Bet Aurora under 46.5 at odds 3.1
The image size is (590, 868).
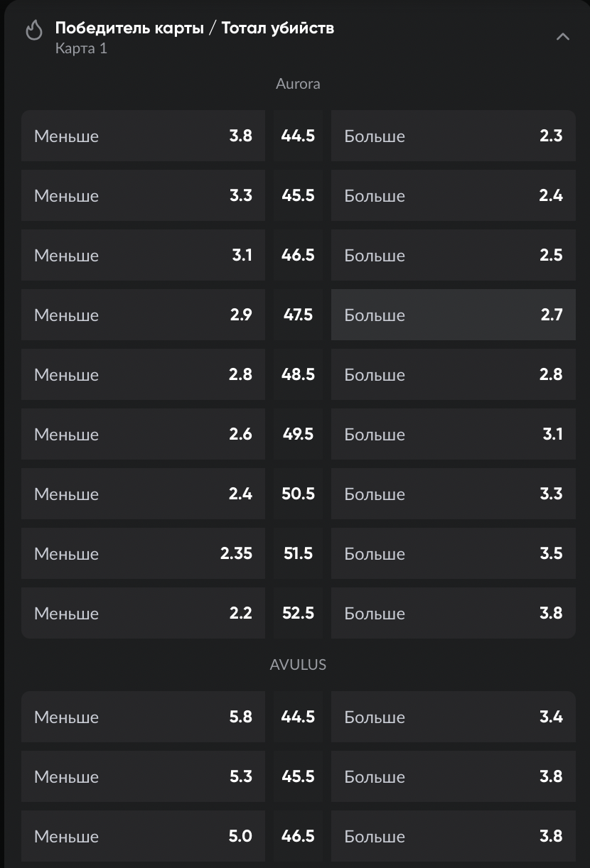[143, 255]
